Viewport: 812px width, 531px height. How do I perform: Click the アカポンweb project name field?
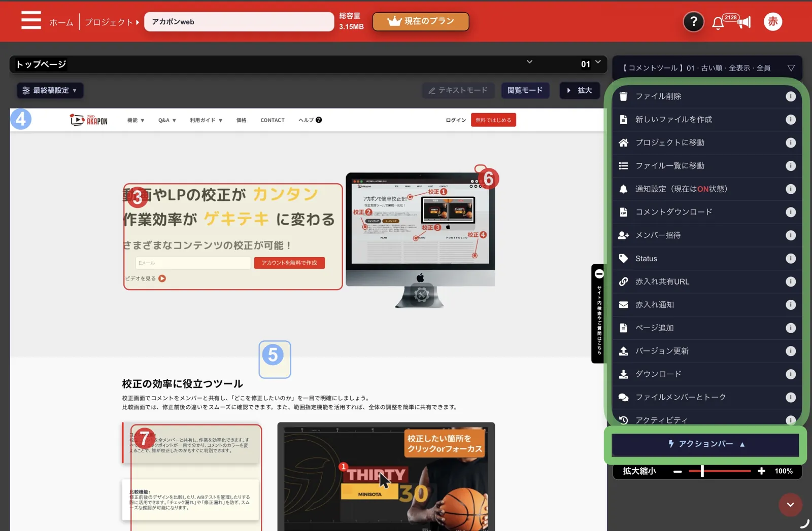click(x=239, y=22)
